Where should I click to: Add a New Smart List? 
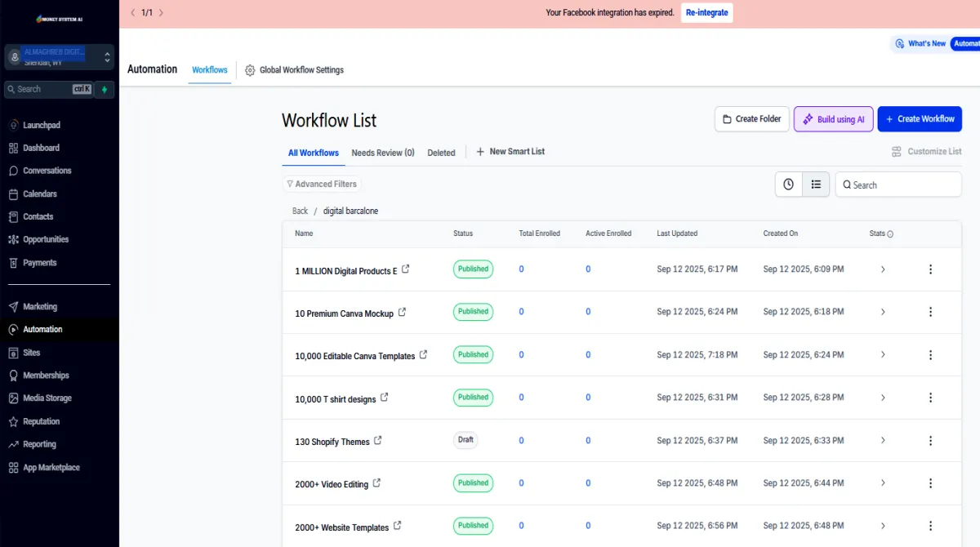(510, 152)
